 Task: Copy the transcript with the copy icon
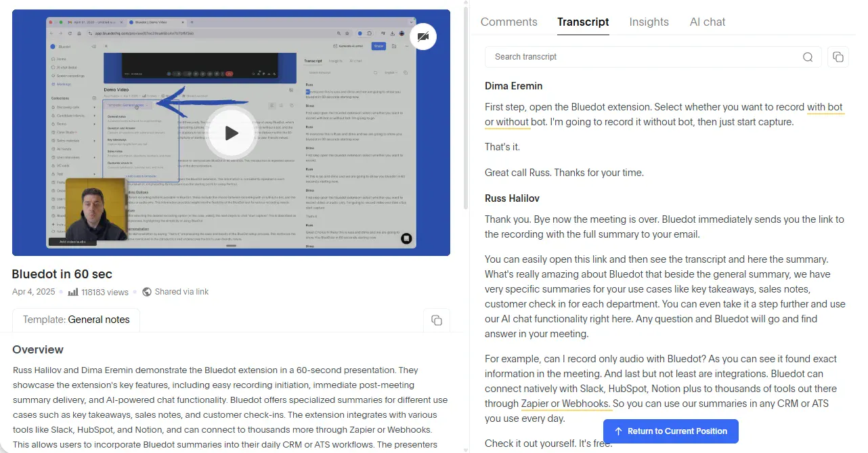click(x=838, y=57)
